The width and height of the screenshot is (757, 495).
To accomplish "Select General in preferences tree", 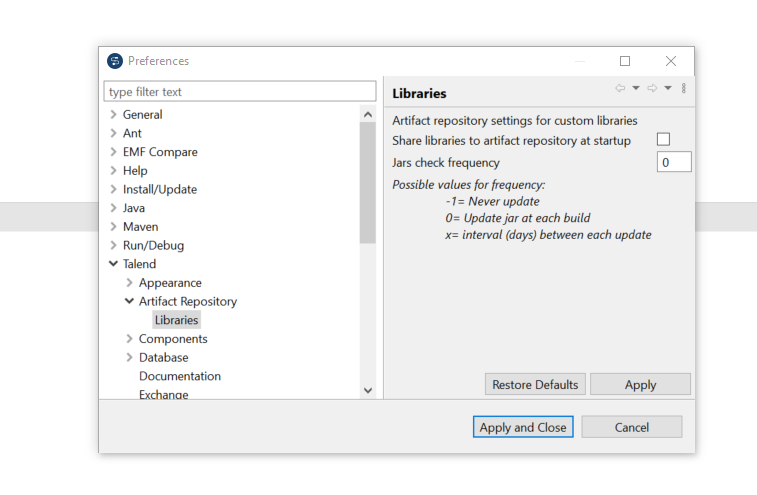I will tap(142, 114).
